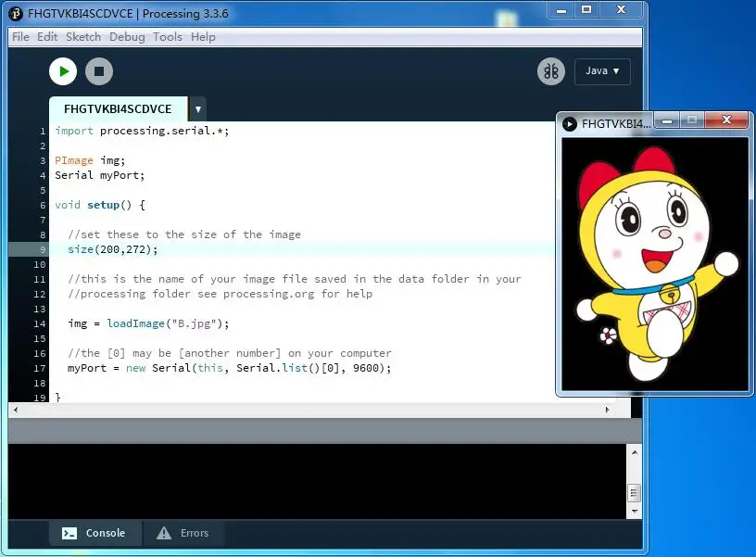
Task: Click the console's vertical scrollbar down arrow
Action: pyautogui.click(x=634, y=511)
